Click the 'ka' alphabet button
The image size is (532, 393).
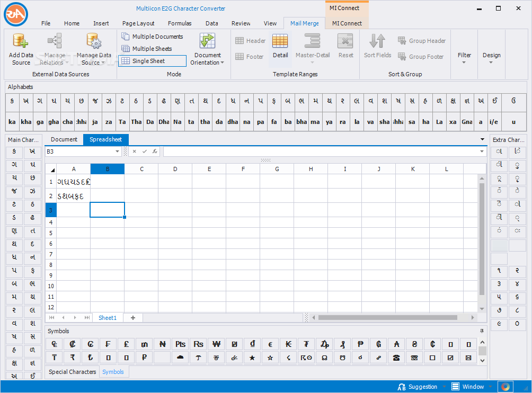coord(12,122)
